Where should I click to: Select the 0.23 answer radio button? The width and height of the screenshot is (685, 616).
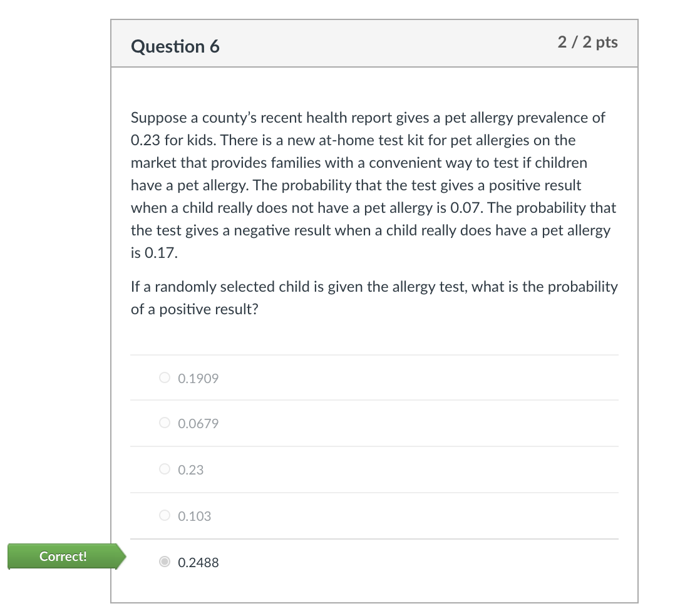tap(164, 469)
